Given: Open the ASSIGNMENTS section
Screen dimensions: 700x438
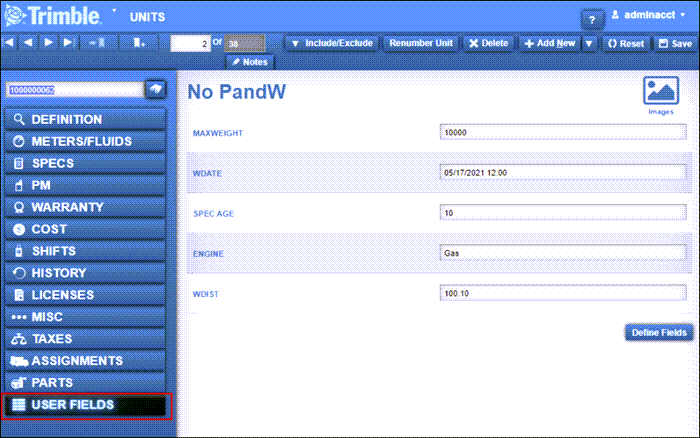Looking at the screenshot, I should point(85,360).
